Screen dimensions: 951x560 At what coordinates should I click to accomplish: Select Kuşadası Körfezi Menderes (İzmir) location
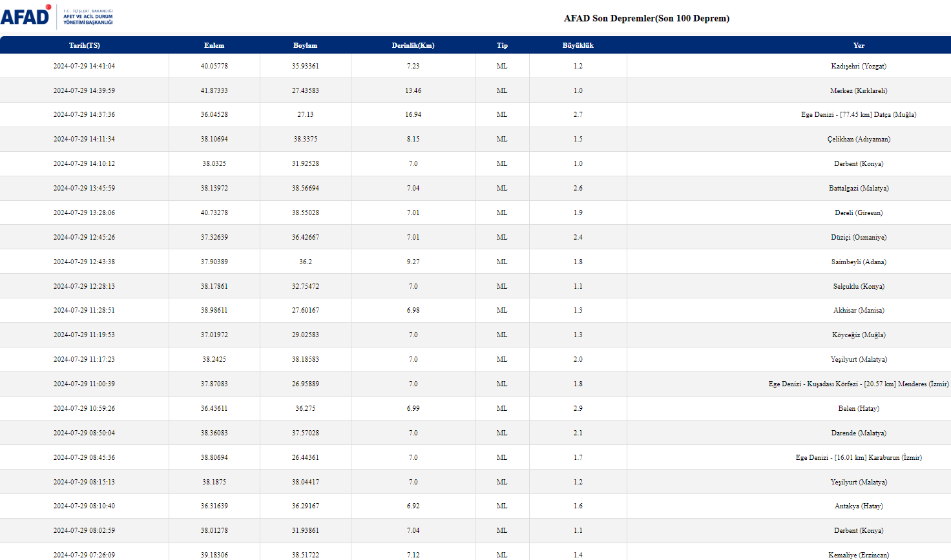859,384
